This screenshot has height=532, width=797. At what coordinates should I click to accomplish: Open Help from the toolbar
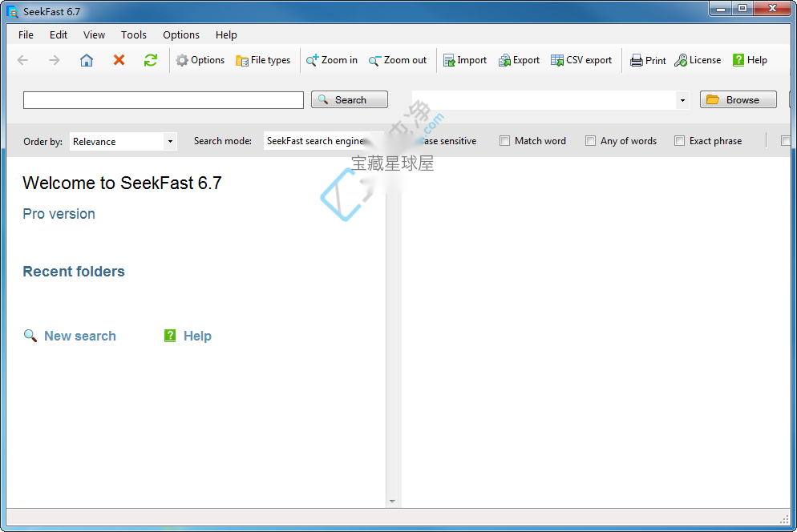[x=750, y=60]
